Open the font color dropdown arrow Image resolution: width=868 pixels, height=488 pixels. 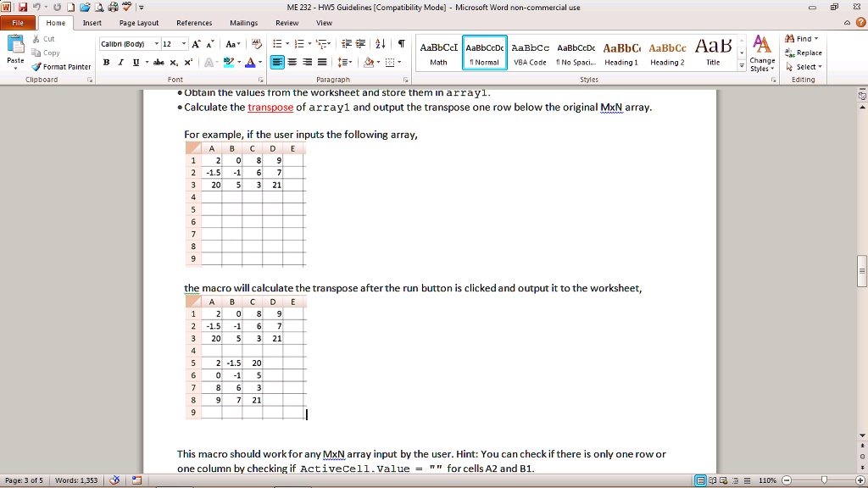(260, 63)
